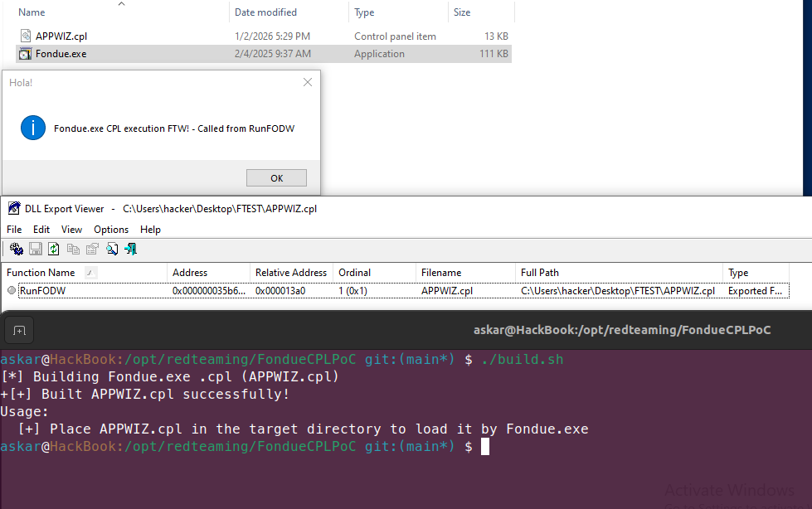Click the new tab icon in terminal header
This screenshot has width=812, height=509.
(x=19, y=331)
